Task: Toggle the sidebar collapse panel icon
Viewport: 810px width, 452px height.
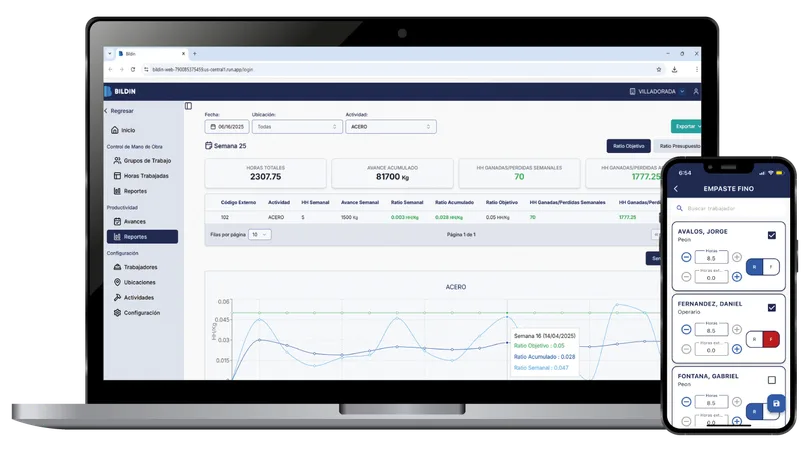Action: [189, 106]
